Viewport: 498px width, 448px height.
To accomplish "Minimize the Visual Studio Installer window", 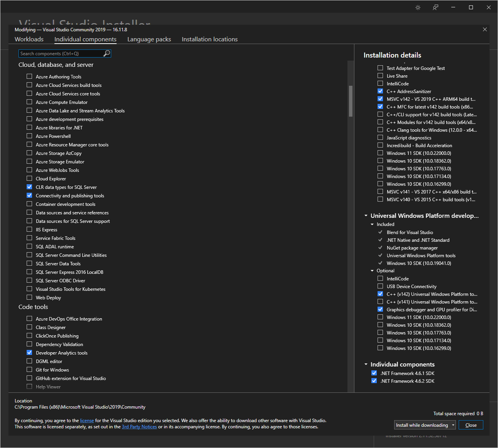I will pyautogui.click(x=453, y=7).
